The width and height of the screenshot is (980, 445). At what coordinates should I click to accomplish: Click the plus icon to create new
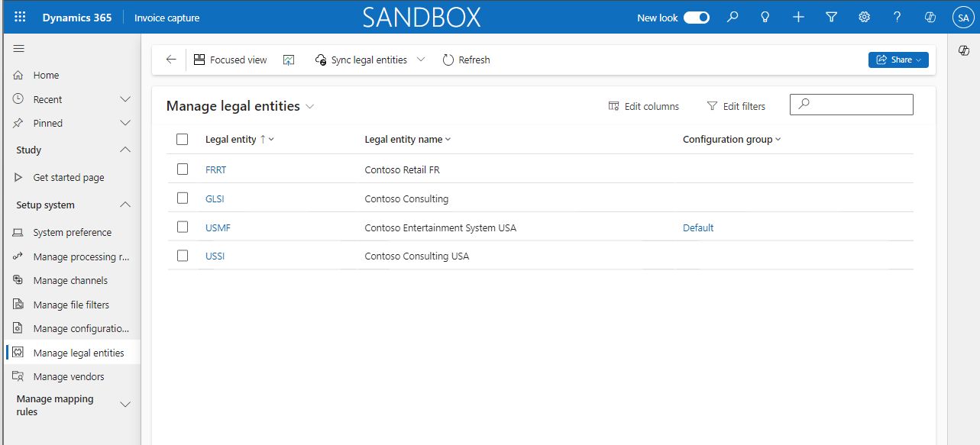pyautogui.click(x=797, y=17)
